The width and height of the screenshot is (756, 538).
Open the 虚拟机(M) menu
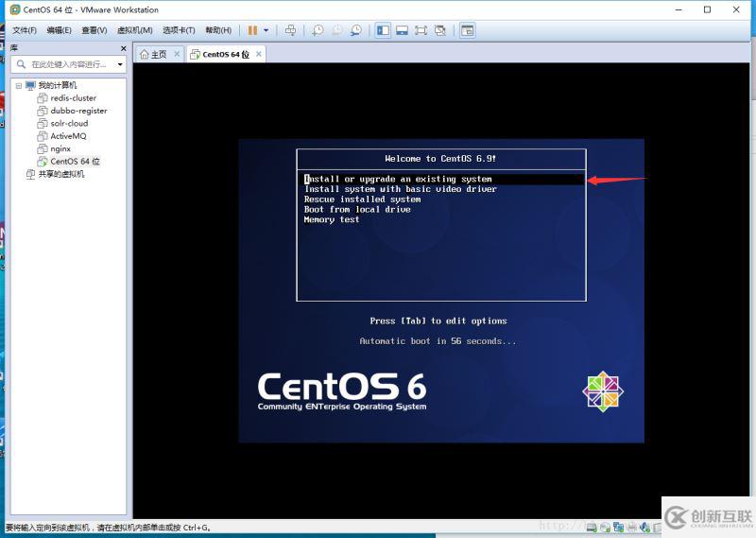tap(134, 30)
